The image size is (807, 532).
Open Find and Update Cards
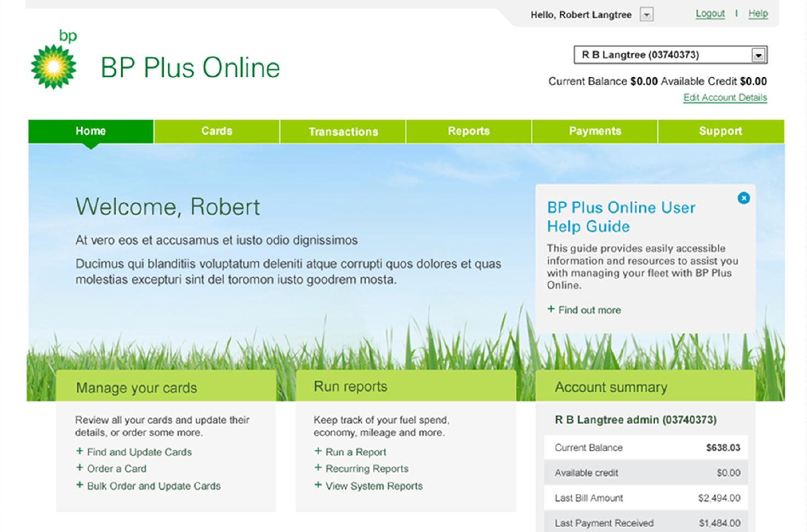[134, 452]
